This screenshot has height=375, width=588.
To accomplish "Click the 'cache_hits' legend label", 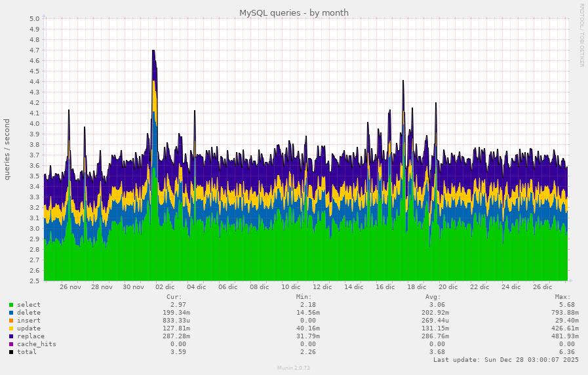I will 36,344.
